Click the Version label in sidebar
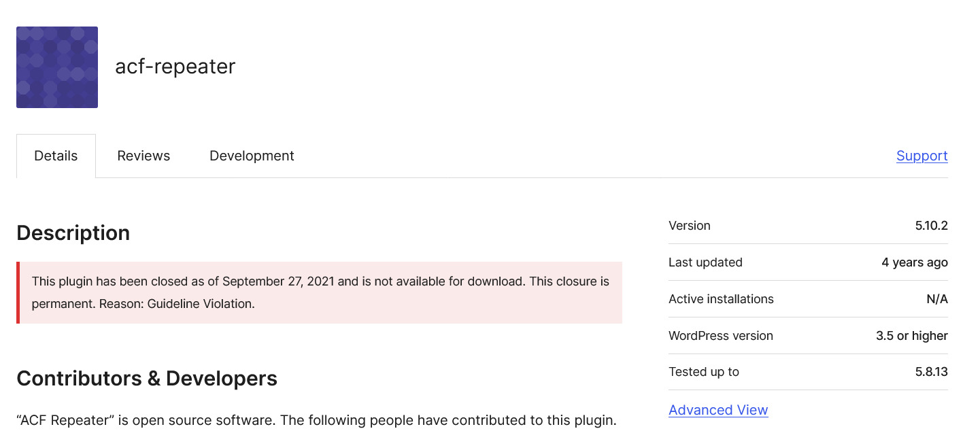Screen dimensions: 980x431 tap(690, 226)
